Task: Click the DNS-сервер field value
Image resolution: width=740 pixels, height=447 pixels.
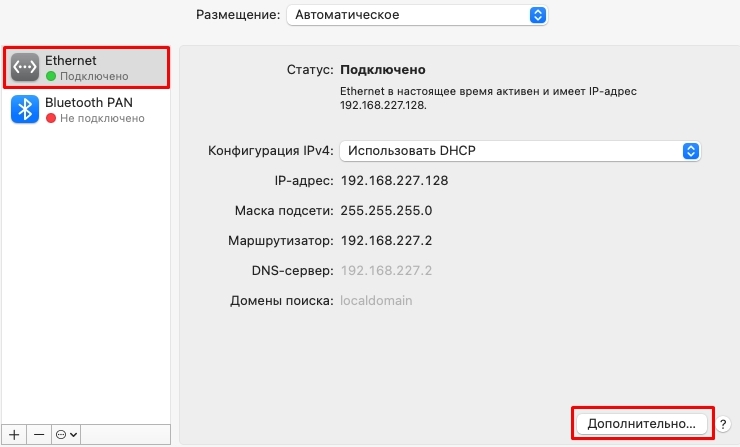Action: pos(386,270)
